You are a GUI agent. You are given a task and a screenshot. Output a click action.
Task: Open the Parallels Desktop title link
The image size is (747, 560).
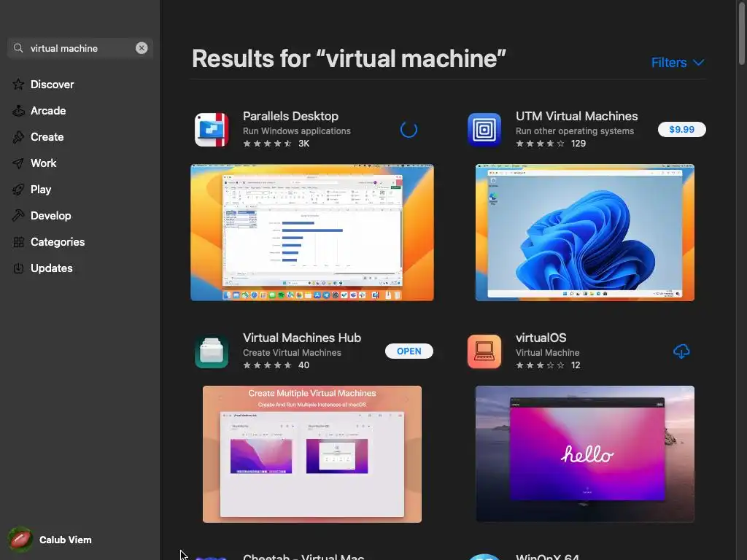point(290,116)
